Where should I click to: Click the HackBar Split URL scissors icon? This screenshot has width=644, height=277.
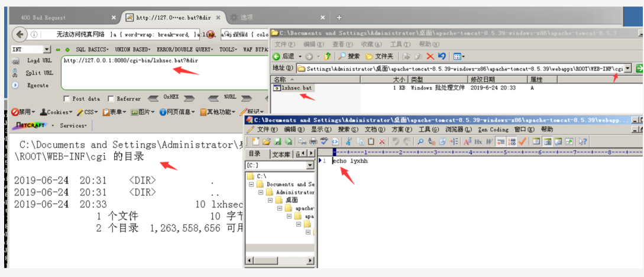click(15, 73)
